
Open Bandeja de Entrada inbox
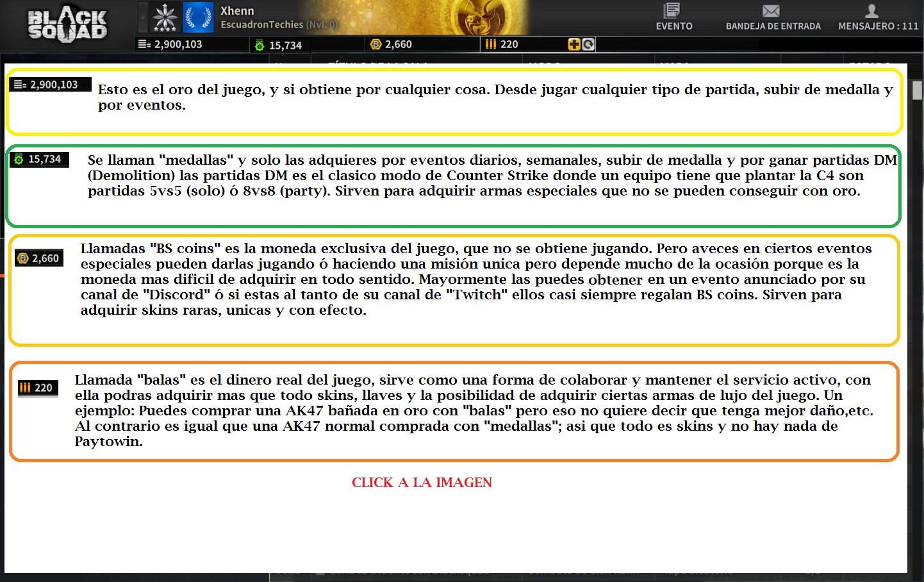coord(773,17)
